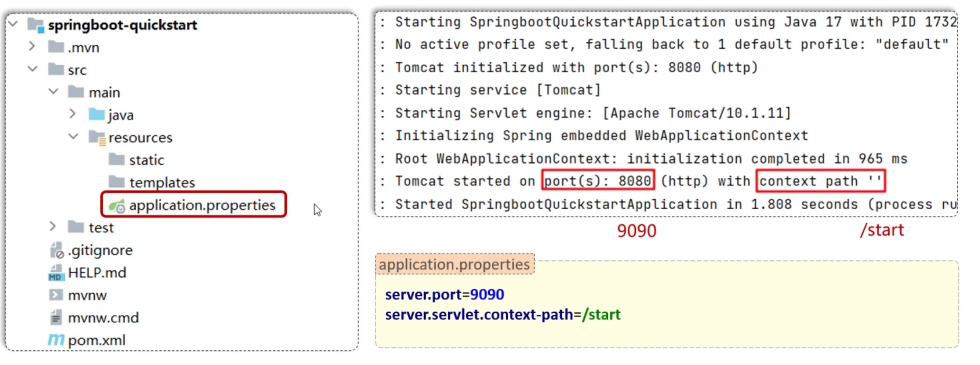Screen dimensions: 980x365
Task: Select the templates folder name
Action: tap(162, 183)
